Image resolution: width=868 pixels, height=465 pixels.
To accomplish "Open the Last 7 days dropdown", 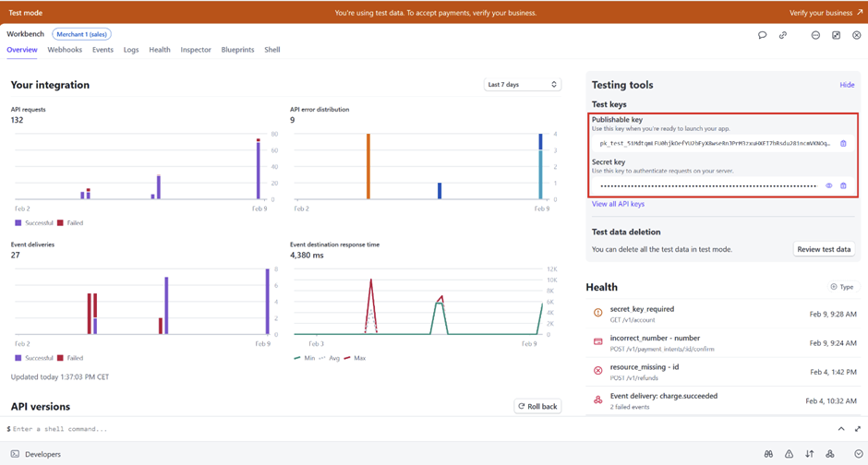I will 523,85.
